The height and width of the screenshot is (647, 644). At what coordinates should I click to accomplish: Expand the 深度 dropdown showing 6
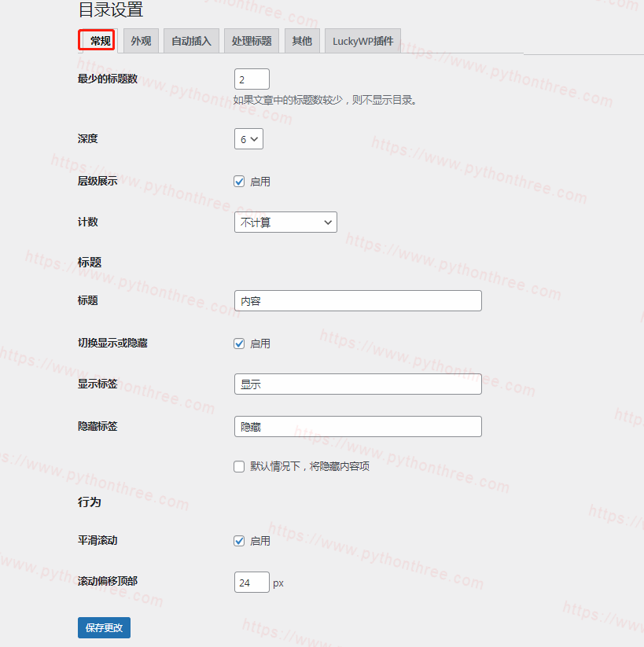click(x=248, y=139)
